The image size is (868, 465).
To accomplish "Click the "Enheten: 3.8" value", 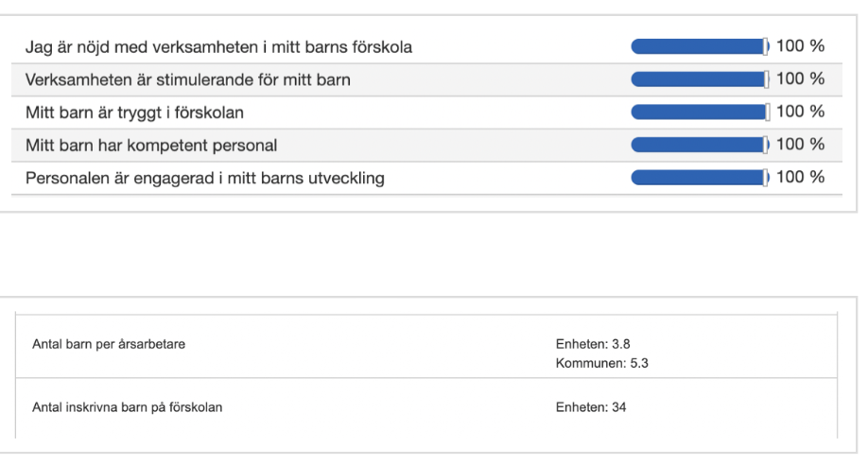I will click(x=593, y=344).
